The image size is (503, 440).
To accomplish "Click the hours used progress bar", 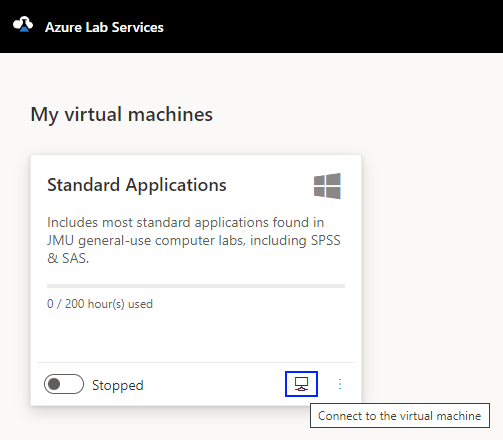I will click(196, 286).
